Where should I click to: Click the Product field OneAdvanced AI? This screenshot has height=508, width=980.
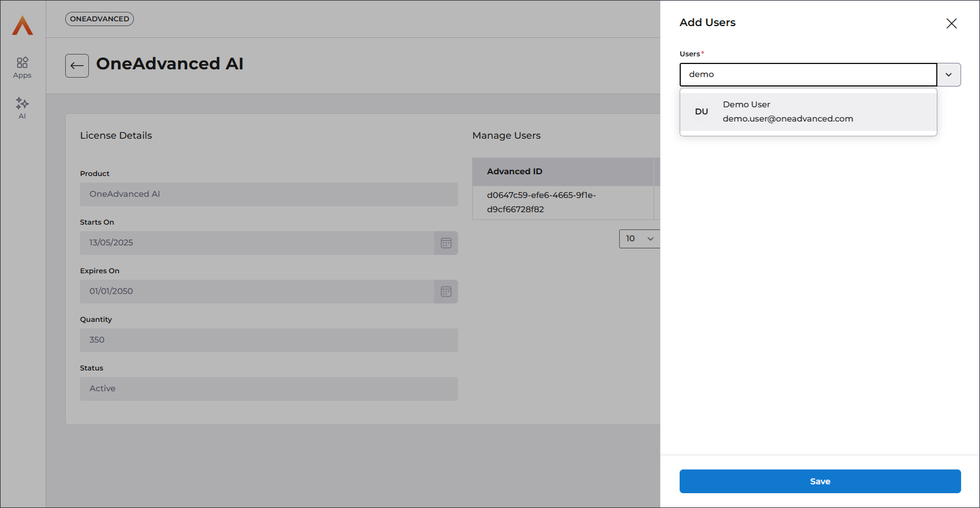click(x=269, y=194)
